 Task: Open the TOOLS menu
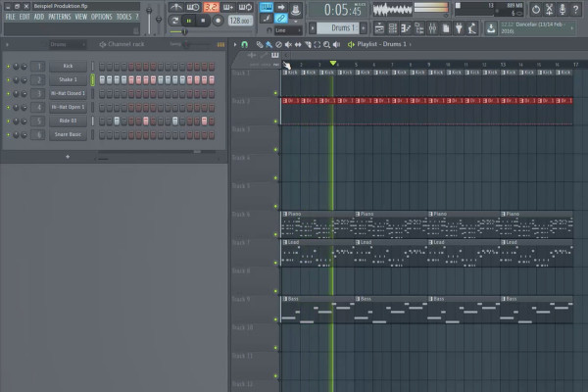(123, 17)
